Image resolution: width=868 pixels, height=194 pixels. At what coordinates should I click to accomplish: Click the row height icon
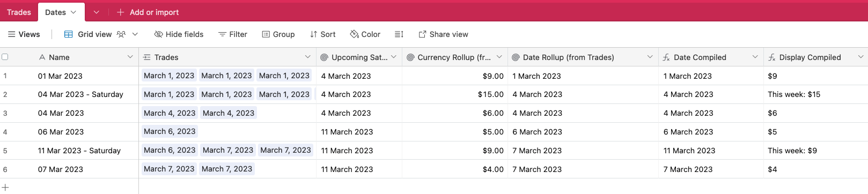399,34
